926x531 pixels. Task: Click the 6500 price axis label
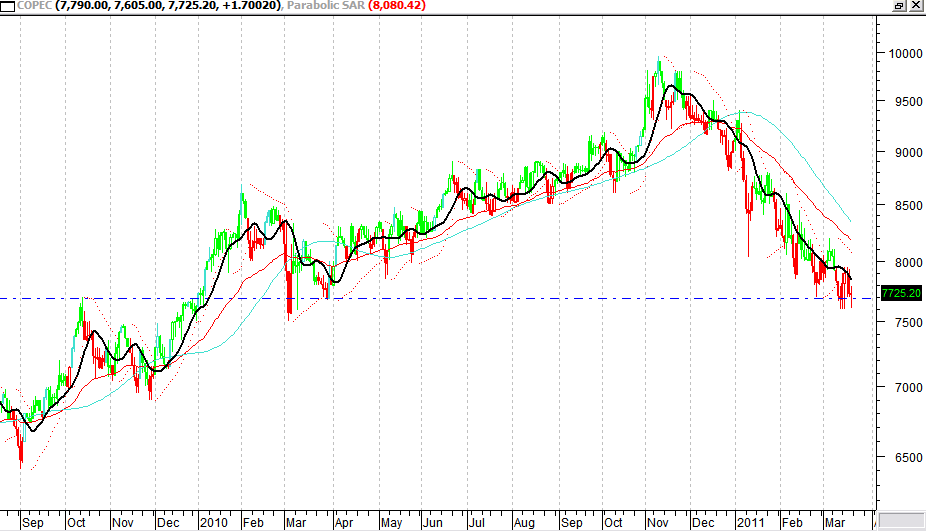coord(908,457)
